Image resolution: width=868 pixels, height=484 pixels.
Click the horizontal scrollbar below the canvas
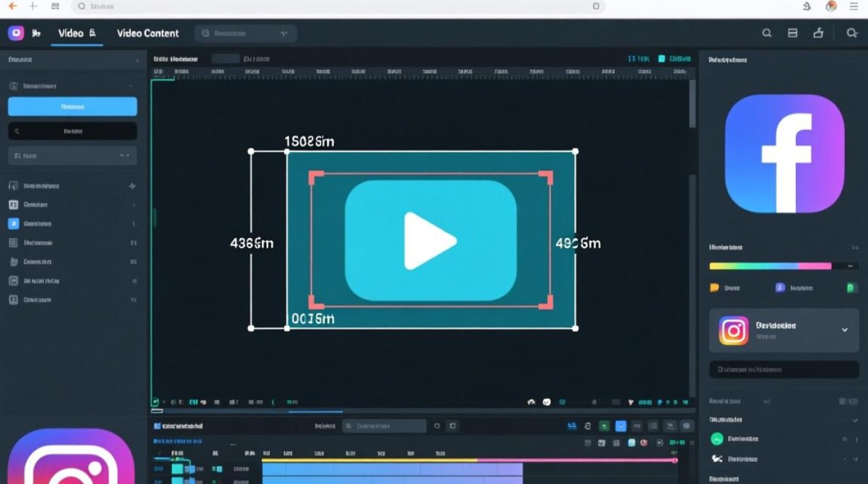(315, 411)
